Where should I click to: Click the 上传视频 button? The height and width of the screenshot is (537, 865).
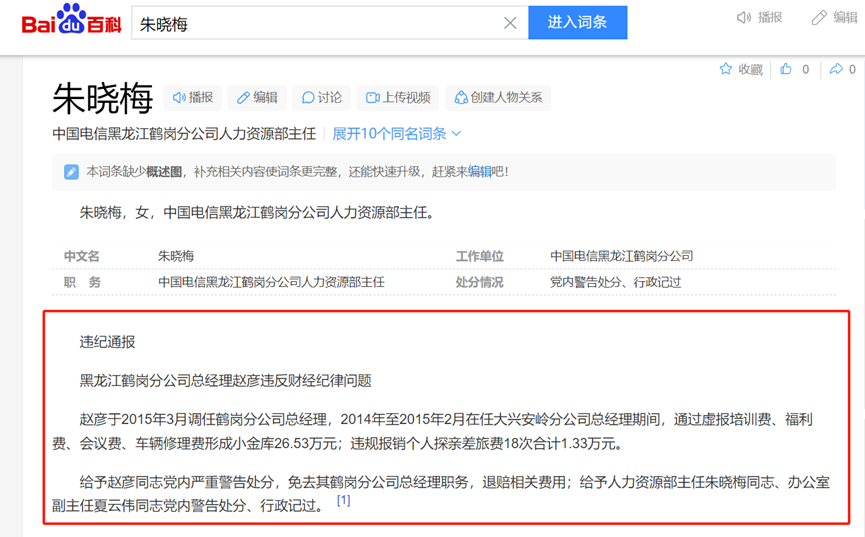point(398,98)
